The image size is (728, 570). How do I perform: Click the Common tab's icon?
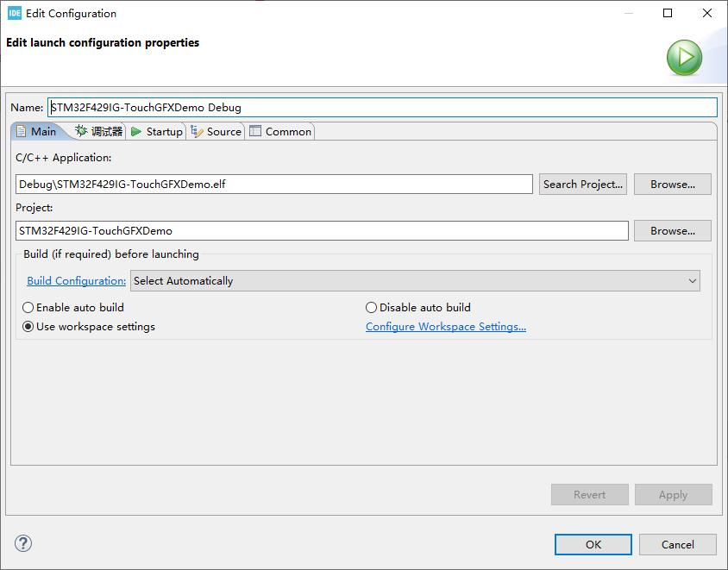point(255,132)
